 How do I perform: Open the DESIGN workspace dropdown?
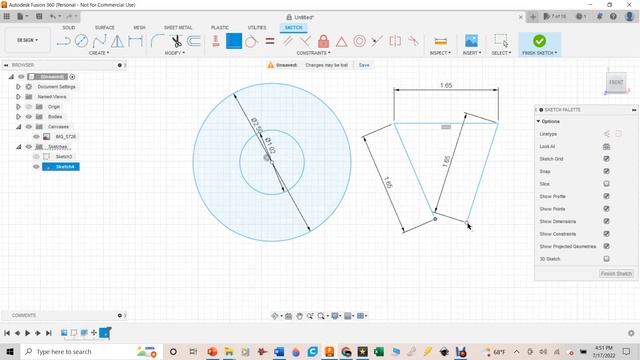27,40
